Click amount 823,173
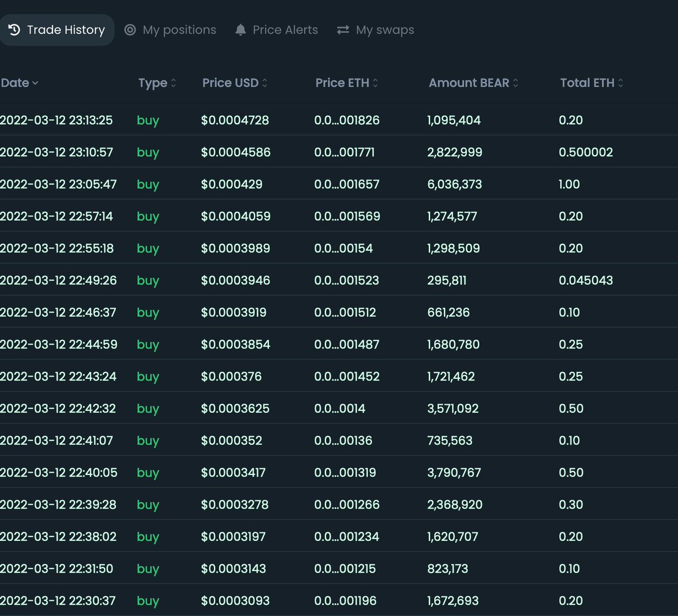678x616 pixels. (447, 569)
